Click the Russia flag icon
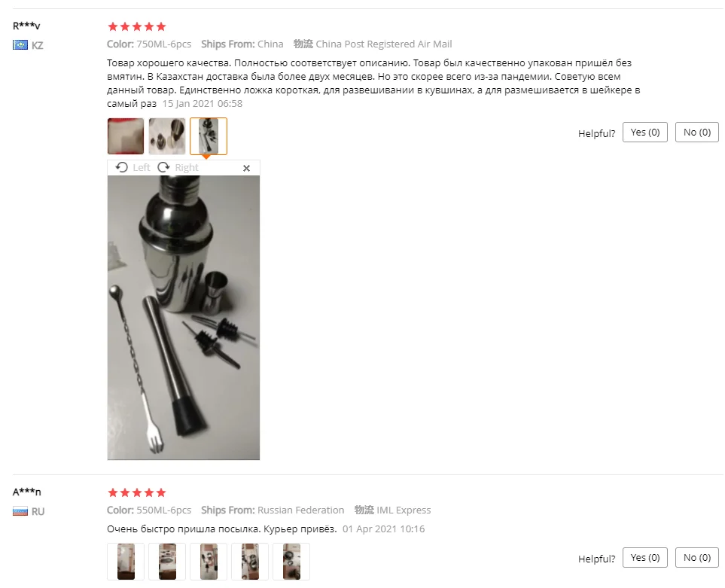This screenshot has height=588, width=725. [x=20, y=511]
